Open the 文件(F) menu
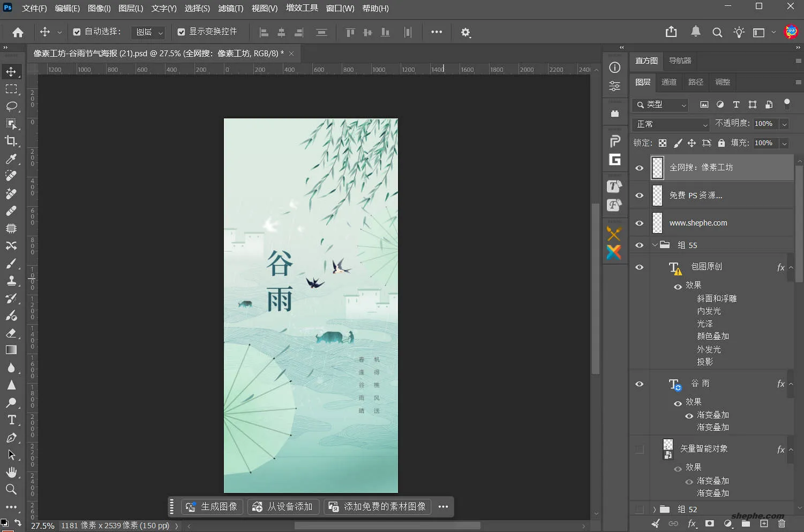Viewport: 804px width, 532px height. click(x=34, y=9)
